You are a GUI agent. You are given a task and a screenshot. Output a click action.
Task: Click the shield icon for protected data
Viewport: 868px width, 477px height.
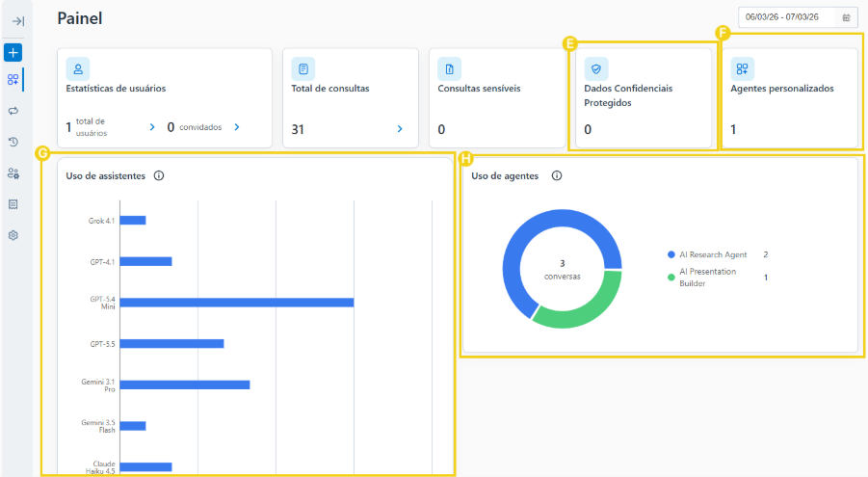596,69
